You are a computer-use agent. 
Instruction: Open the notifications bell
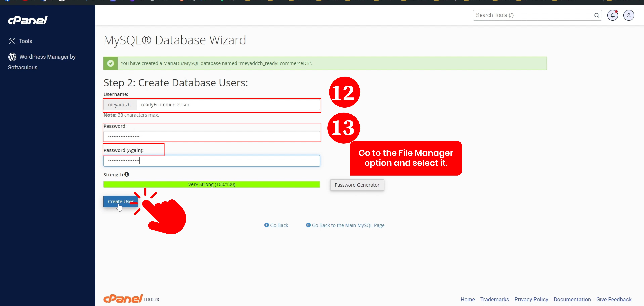pyautogui.click(x=612, y=15)
